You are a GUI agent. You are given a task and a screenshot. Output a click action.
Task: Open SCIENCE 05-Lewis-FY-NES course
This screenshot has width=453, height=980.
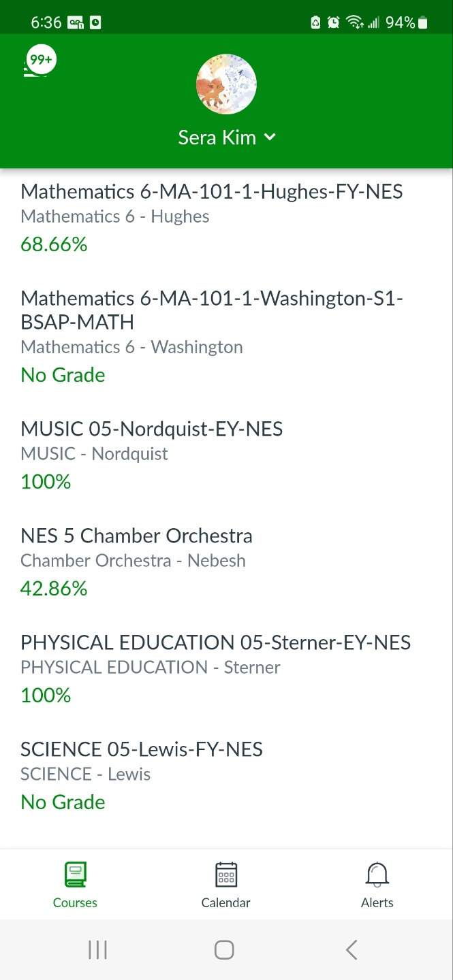tap(142, 750)
